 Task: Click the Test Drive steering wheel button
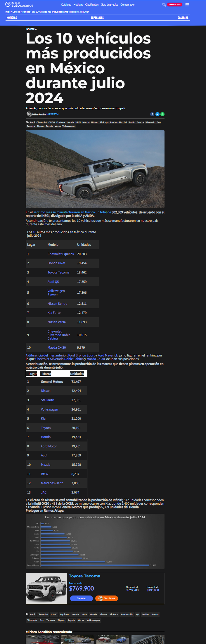click(x=106, y=598)
